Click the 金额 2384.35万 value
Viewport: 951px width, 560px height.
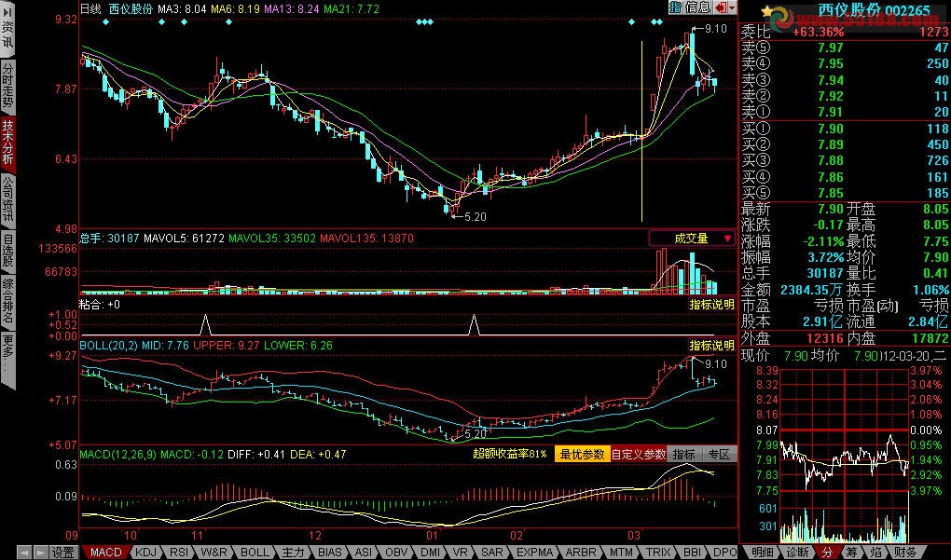pos(811,290)
